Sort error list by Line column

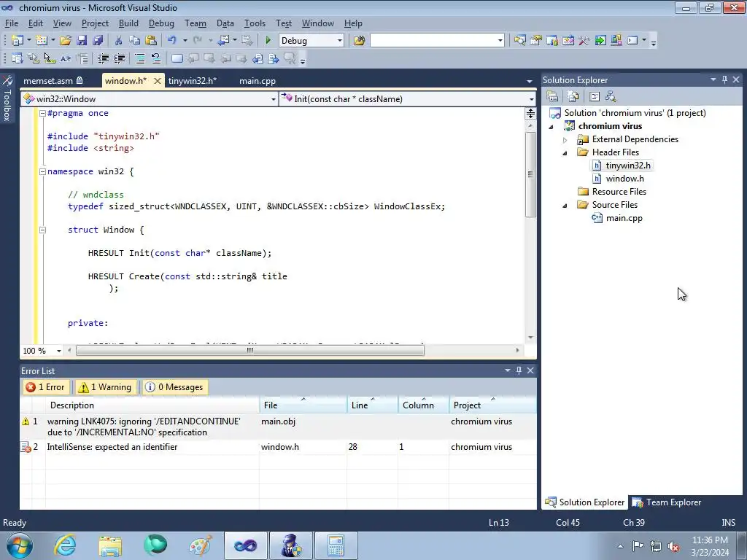(373, 405)
